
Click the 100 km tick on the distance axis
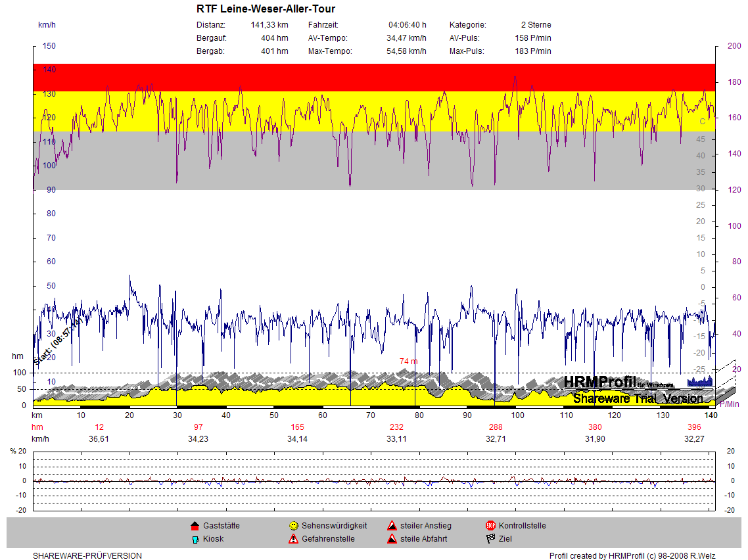(518, 415)
